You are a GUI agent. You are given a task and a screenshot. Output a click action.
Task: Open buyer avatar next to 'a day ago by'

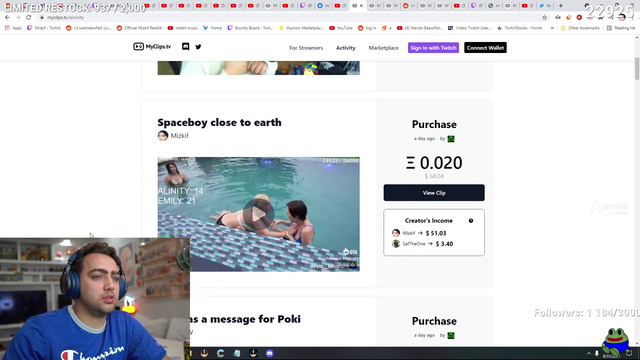click(x=451, y=139)
